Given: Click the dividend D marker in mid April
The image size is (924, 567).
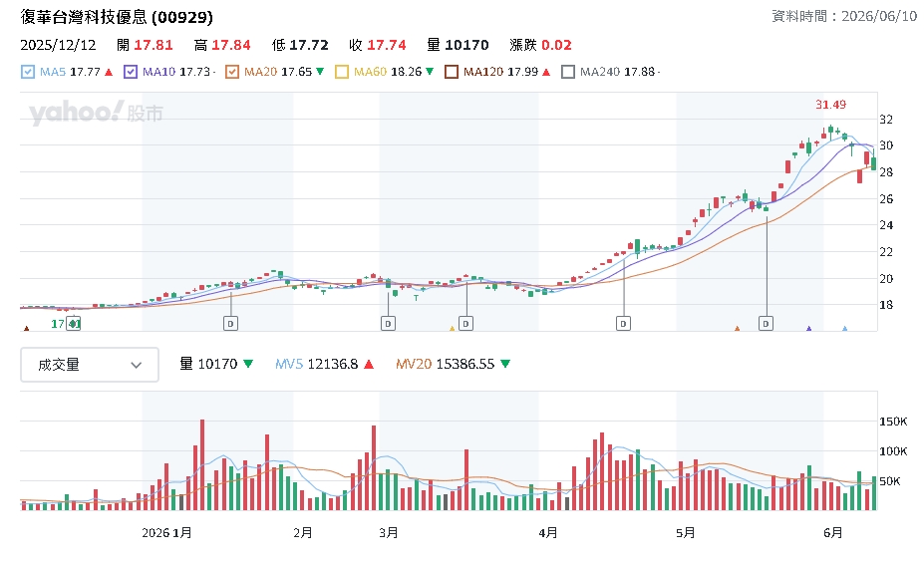Looking at the screenshot, I should pos(623,324).
